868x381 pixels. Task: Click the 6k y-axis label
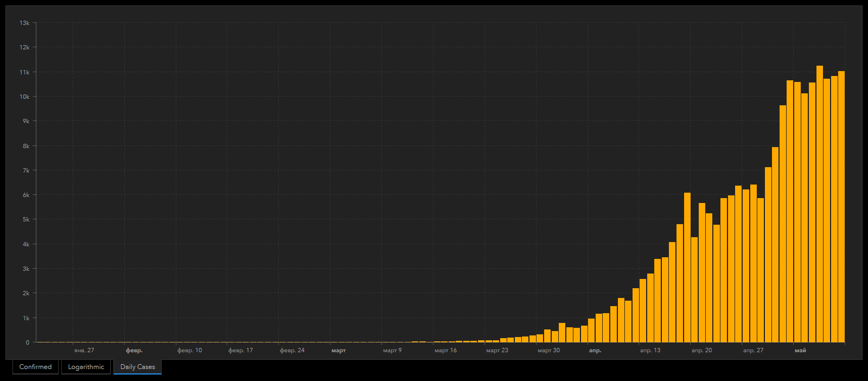tap(26, 195)
